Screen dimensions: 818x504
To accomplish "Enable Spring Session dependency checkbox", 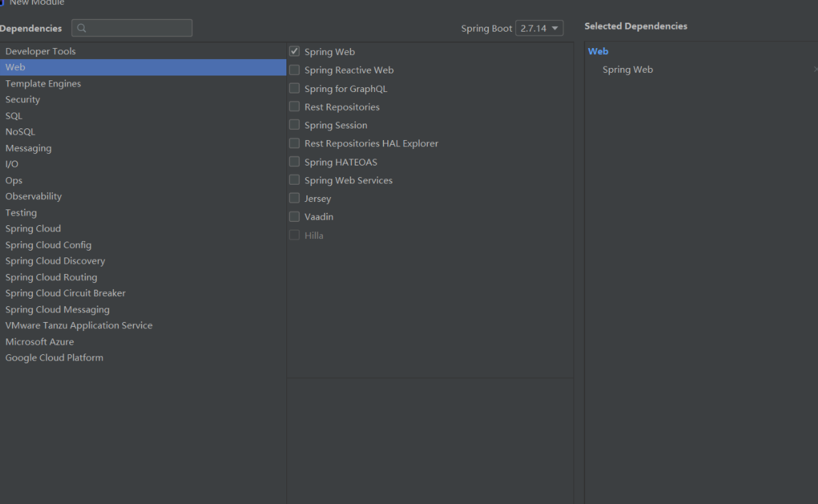I will tap(295, 125).
